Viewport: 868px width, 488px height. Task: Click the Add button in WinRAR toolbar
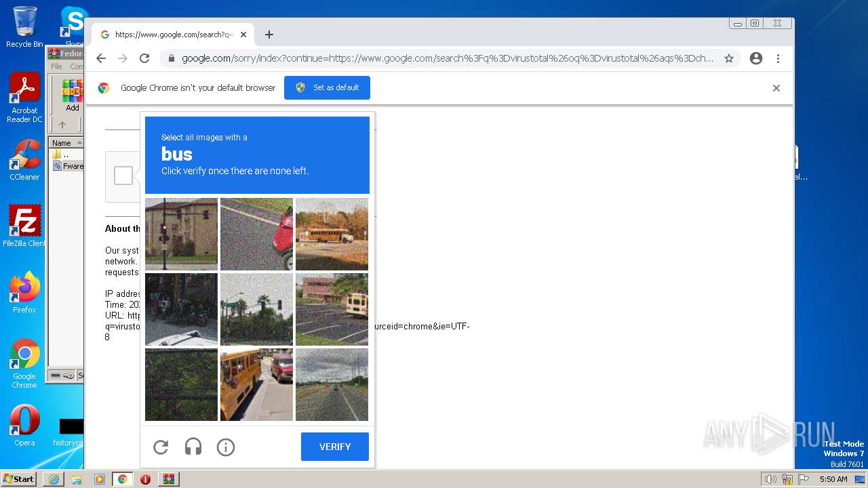[72, 96]
